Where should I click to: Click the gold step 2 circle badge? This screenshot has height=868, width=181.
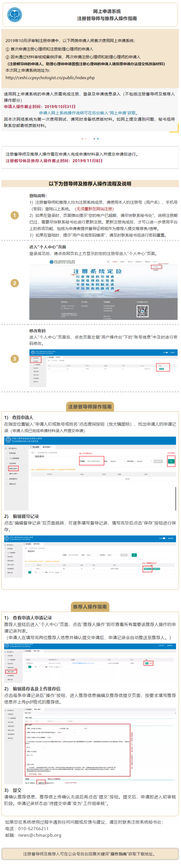(14, 283)
